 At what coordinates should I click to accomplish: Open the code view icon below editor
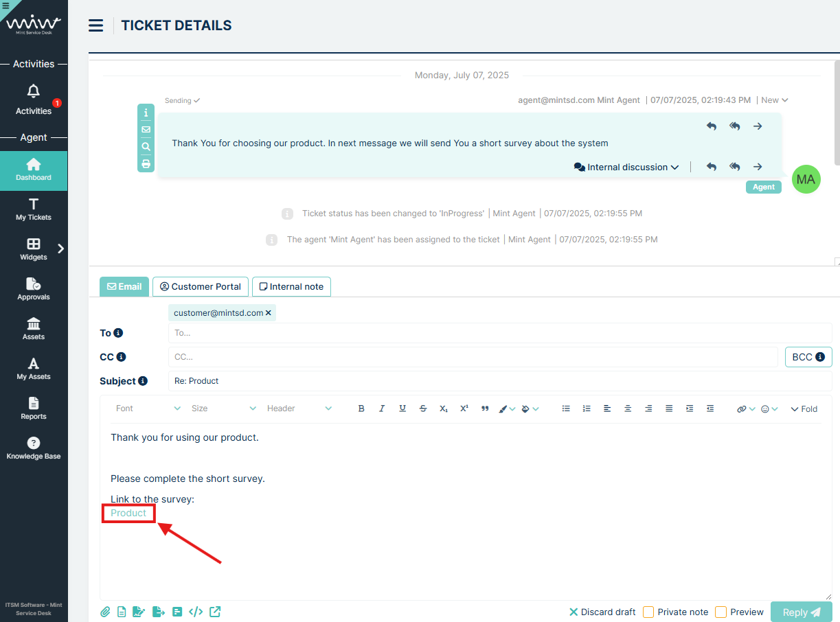click(196, 612)
